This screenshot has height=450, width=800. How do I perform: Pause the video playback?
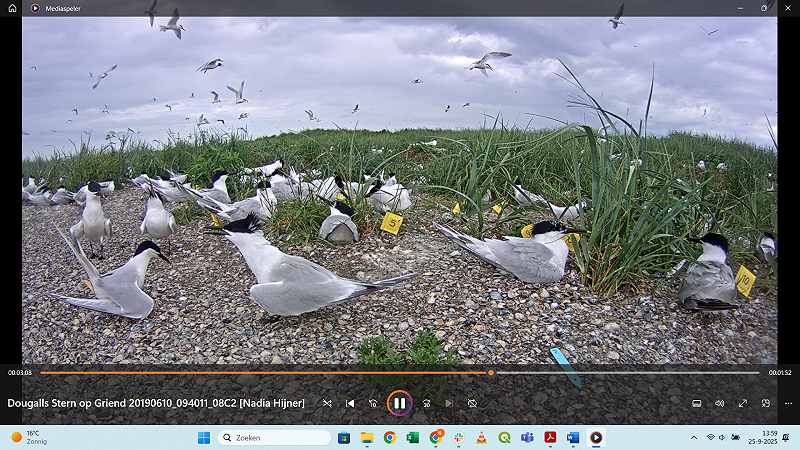coord(399,403)
